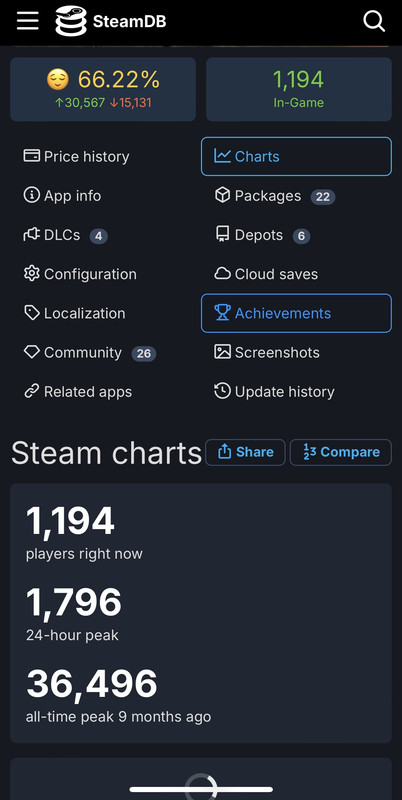Image resolution: width=402 pixels, height=800 pixels.
Task: Switch to the Charts tab
Action: coord(296,156)
